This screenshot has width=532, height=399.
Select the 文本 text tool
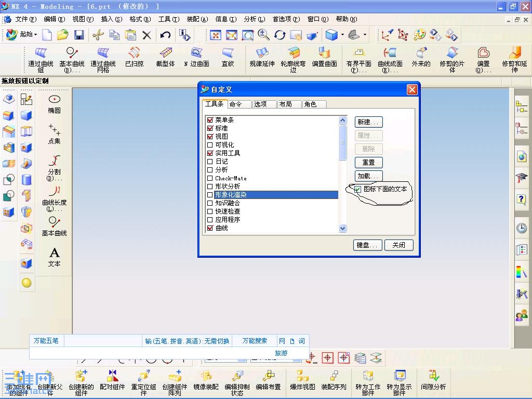(54, 258)
